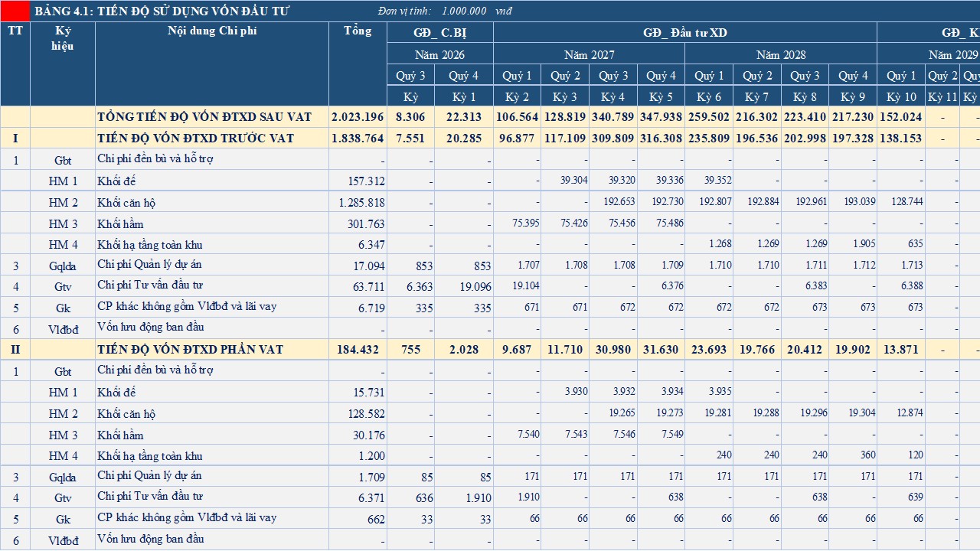Click the 'Năm 2027' year header
This screenshot has width=980, height=551.
coord(590,55)
